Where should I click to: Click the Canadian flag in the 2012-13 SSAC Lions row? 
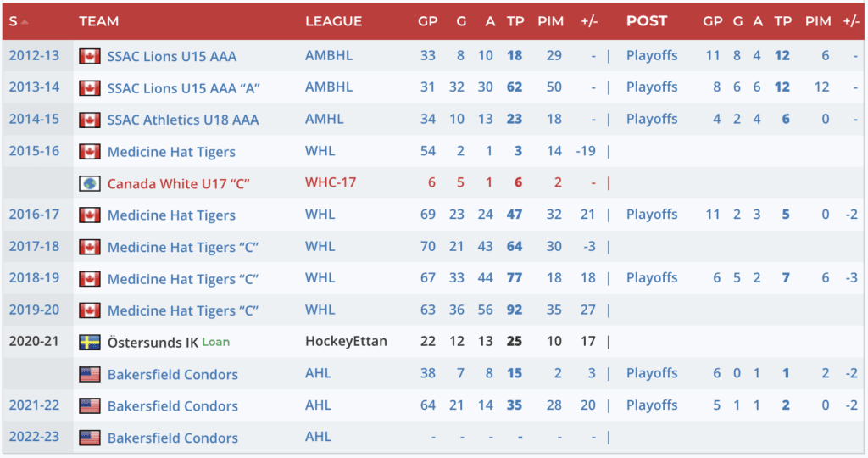(89, 56)
